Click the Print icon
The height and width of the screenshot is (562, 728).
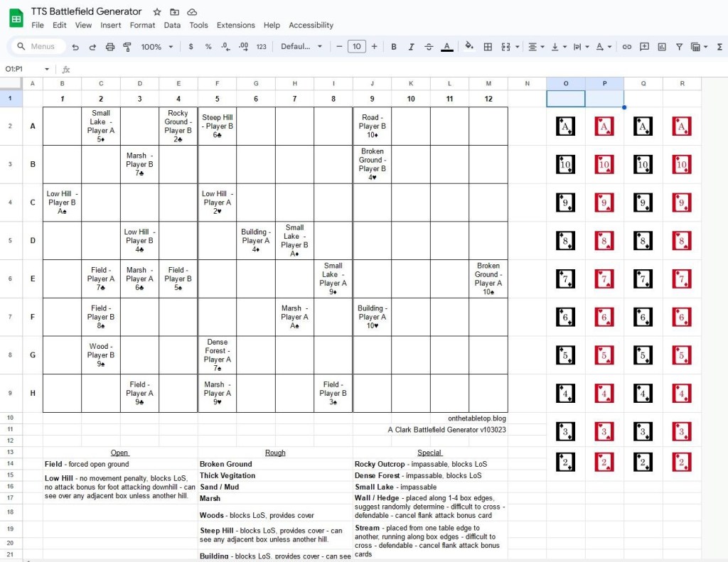pos(110,47)
